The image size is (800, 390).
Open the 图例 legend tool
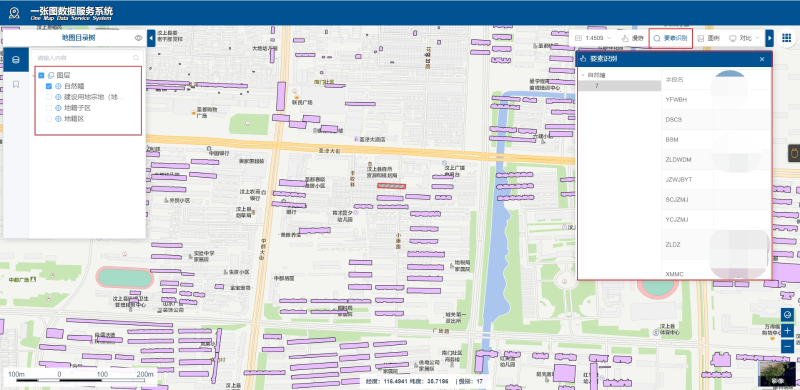pyautogui.click(x=708, y=38)
